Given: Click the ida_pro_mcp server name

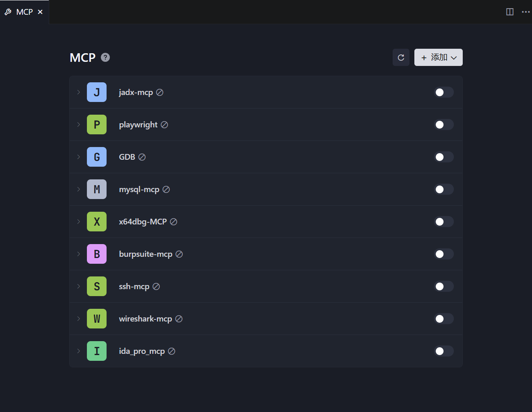Looking at the screenshot, I should 142,351.
